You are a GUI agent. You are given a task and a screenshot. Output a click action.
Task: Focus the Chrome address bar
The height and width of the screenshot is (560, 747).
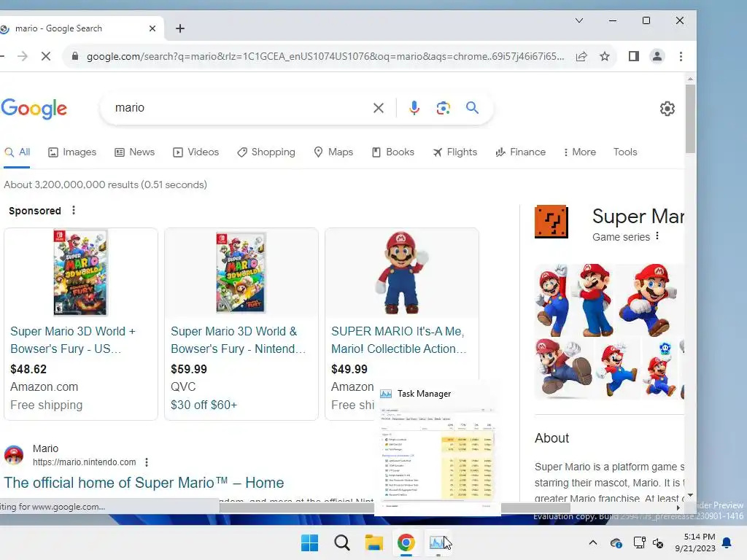tap(325, 56)
